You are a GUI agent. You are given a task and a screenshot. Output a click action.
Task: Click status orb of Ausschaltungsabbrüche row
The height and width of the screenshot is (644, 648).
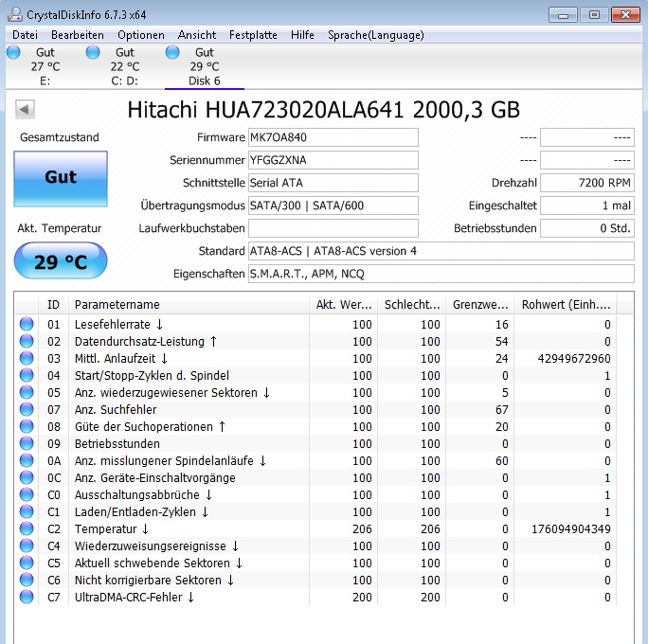coord(27,494)
